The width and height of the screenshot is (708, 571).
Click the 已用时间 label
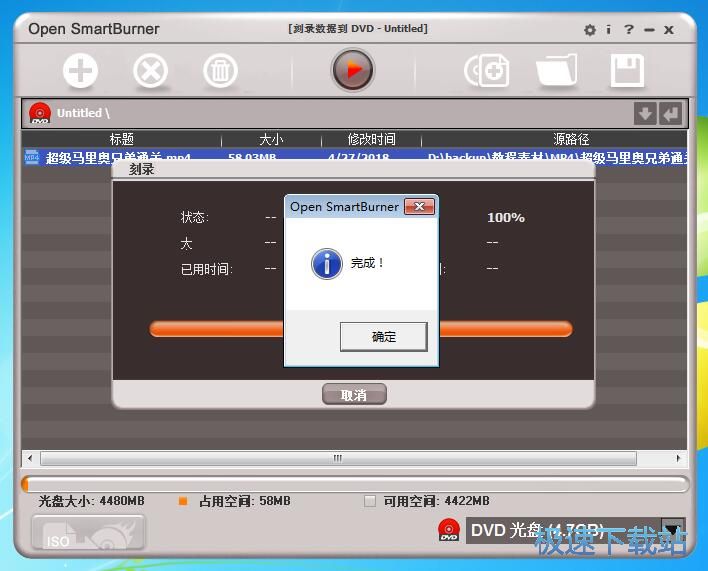[207, 269]
